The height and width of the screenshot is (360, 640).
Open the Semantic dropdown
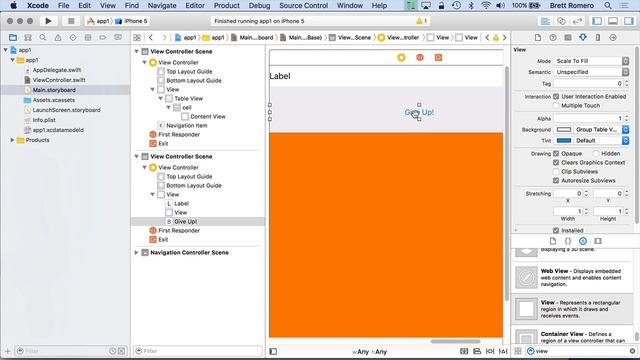591,72
